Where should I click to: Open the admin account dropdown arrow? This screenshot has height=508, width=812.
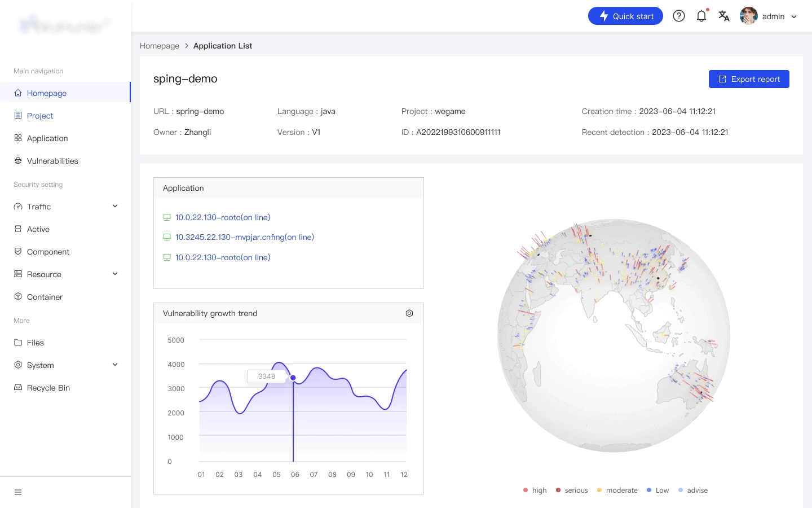(794, 16)
